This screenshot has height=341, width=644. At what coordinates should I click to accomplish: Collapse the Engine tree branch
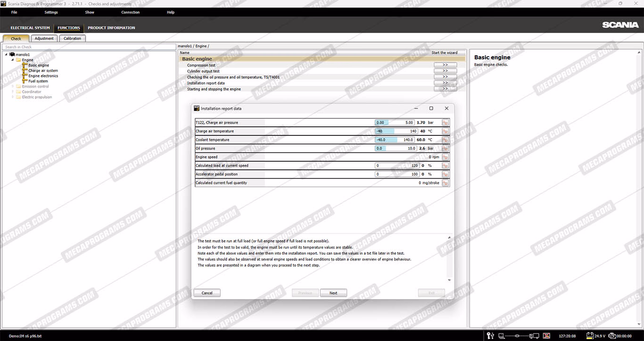(x=13, y=60)
